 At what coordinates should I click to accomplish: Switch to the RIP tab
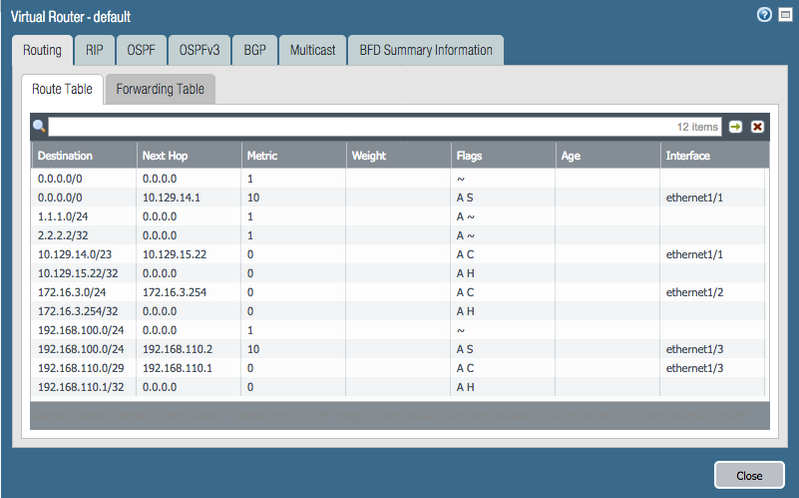(94, 50)
